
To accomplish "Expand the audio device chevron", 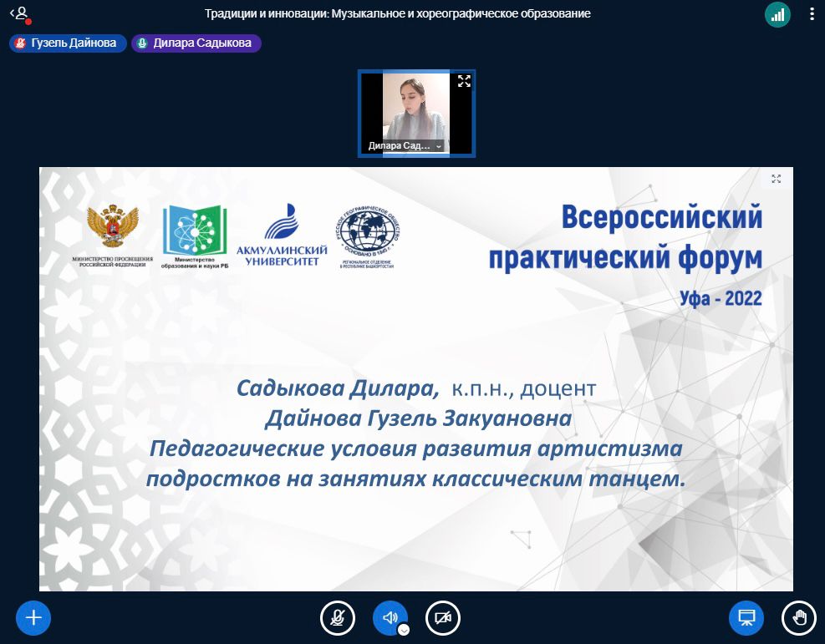I will [x=404, y=631].
